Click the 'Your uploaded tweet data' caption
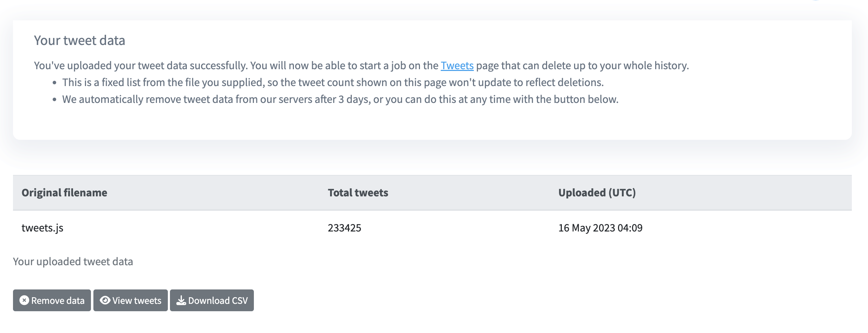Image resolution: width=868 pixels, height=333 pixels. point(73,262)
